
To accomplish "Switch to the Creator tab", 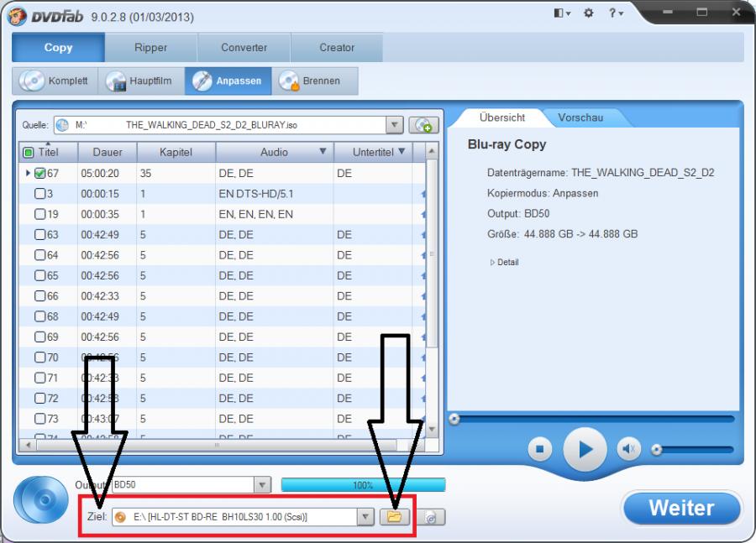I will [337, 47].
